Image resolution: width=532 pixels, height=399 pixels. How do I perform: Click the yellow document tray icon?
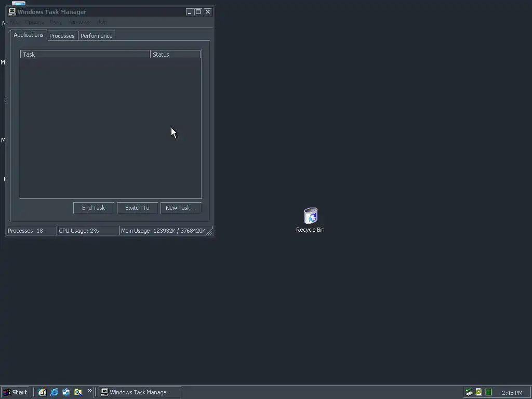click(478, 392)
